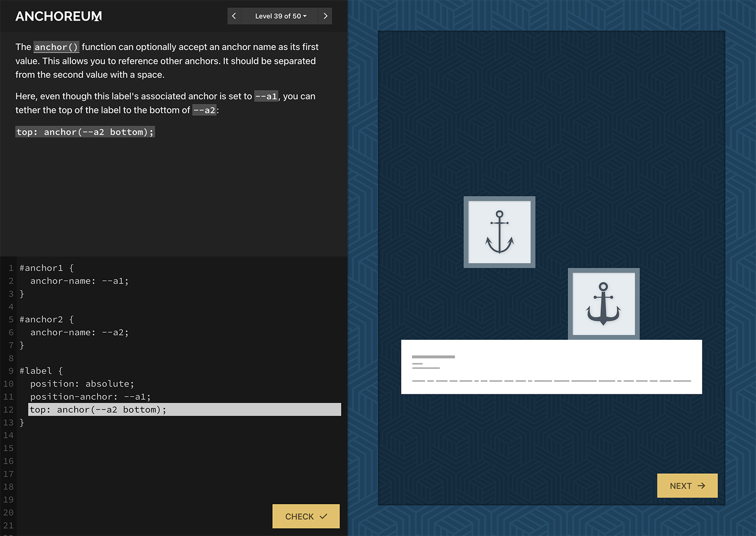Click the position-anchor: --a1 code line
This screenshot has height=536, width=756.
click(x=90, y=397)
